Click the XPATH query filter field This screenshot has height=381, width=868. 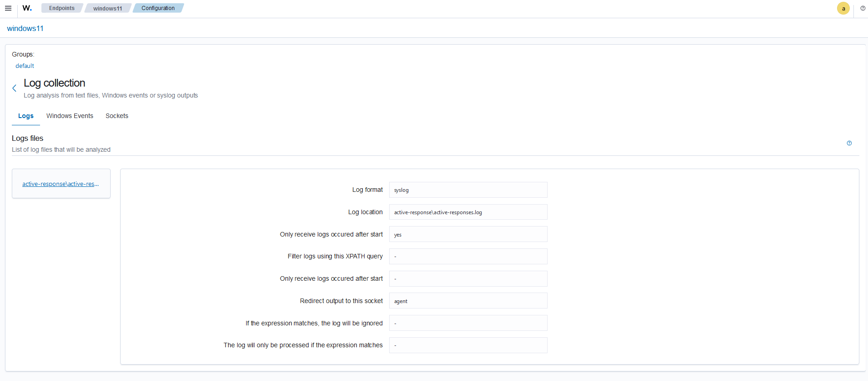[468, 257]
